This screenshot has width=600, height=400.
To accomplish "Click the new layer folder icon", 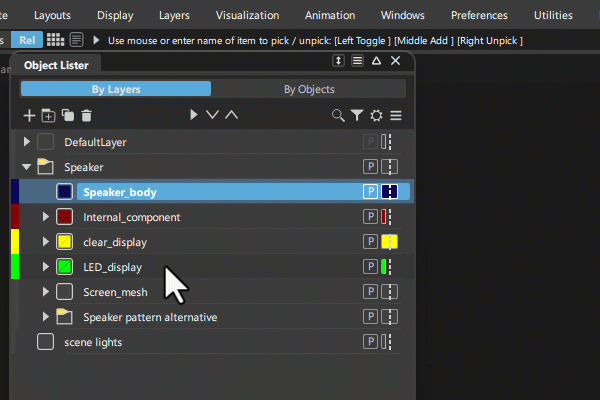I will [48, 116].
